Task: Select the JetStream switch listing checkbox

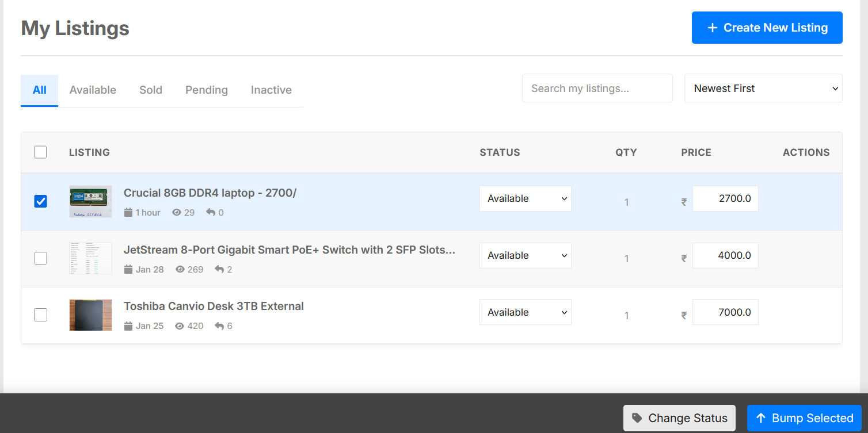Action: point(40,258)
